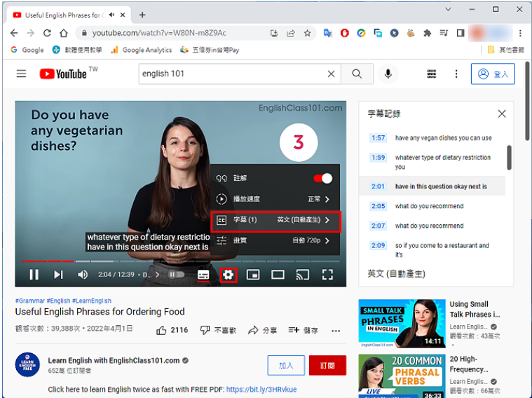This screenshot has height=398, width=532.
Task: Mute tab via speaker icon
Action: (x=111, y=15)
